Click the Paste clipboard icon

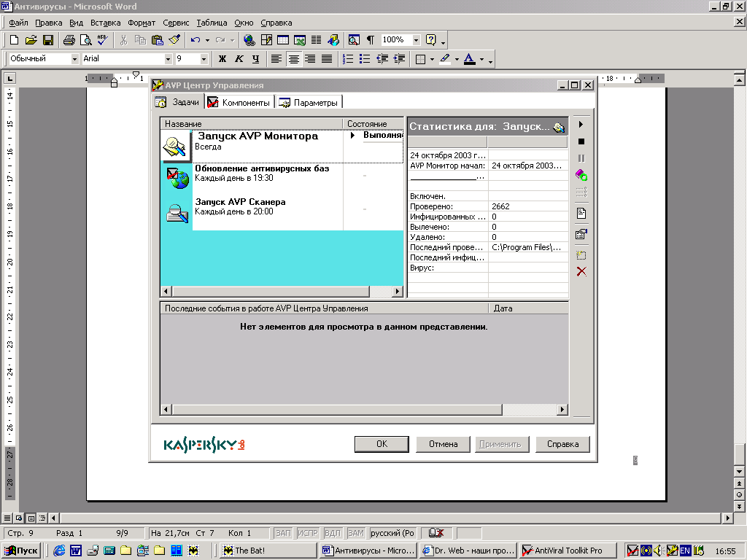[x=158, y=40]
